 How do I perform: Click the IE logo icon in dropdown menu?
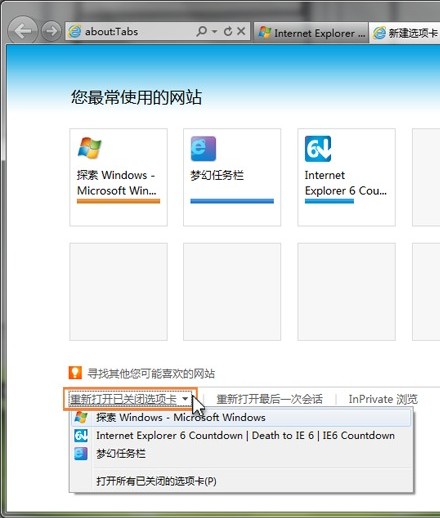(x=81, y=454)
